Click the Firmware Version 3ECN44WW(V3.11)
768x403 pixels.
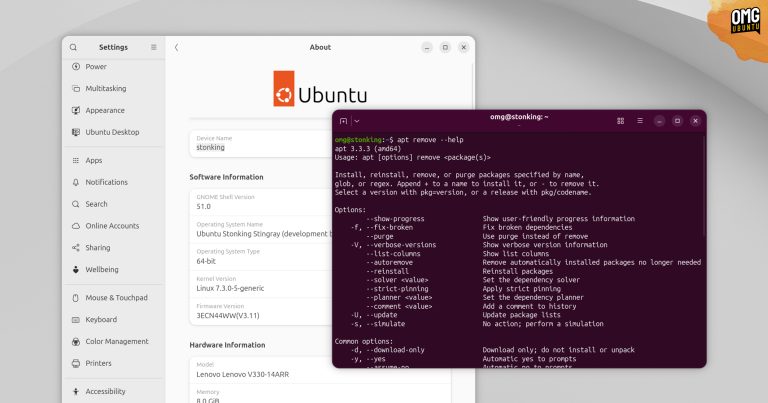click(228, 316)
